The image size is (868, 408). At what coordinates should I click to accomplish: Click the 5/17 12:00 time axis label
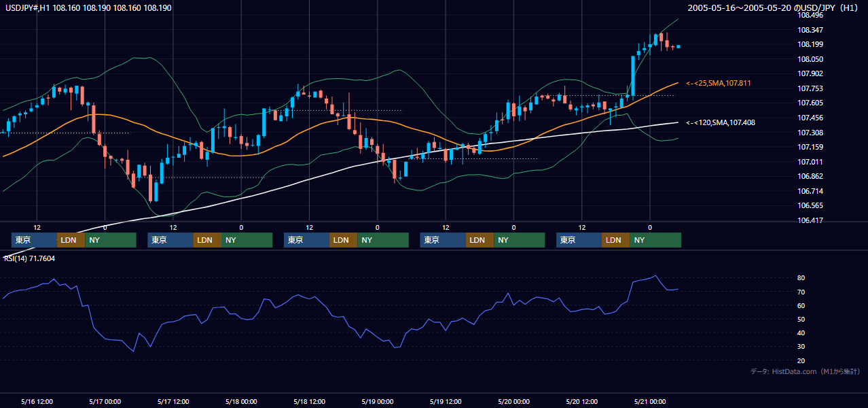point(173,401)
